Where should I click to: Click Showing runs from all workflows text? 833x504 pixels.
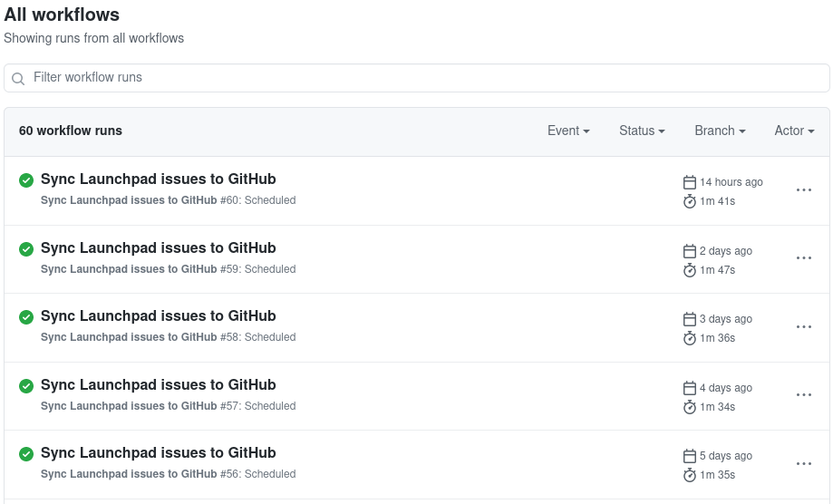(94, 38)
